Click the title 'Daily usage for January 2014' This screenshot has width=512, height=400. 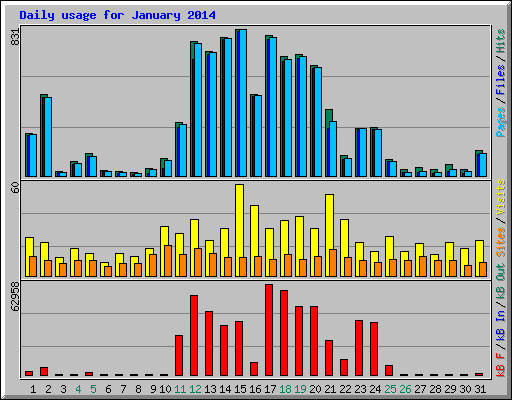click(117, 15)
